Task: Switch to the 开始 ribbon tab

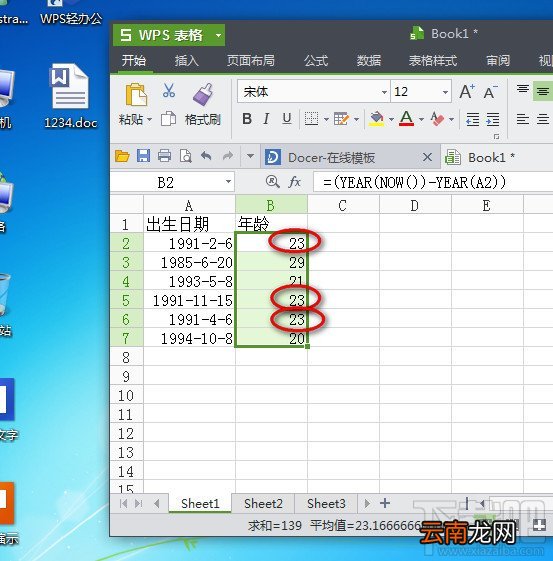Action: pos(134,60)
